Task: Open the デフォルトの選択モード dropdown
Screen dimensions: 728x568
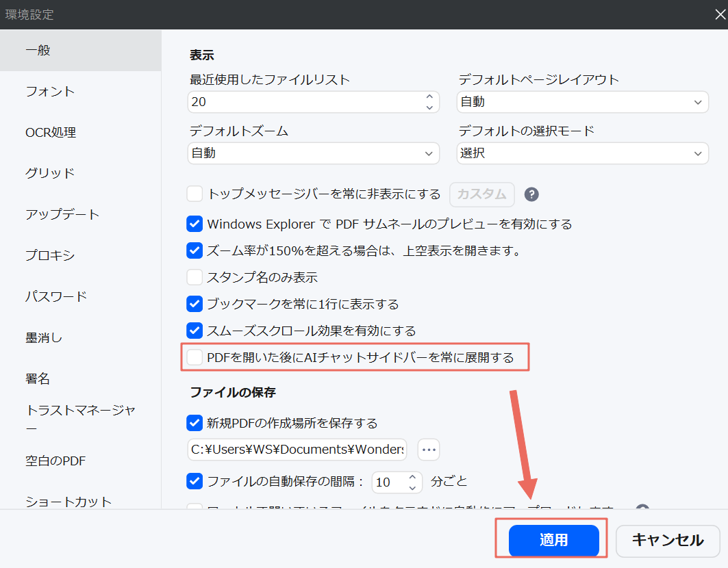Action: click(x=582, y=153)
